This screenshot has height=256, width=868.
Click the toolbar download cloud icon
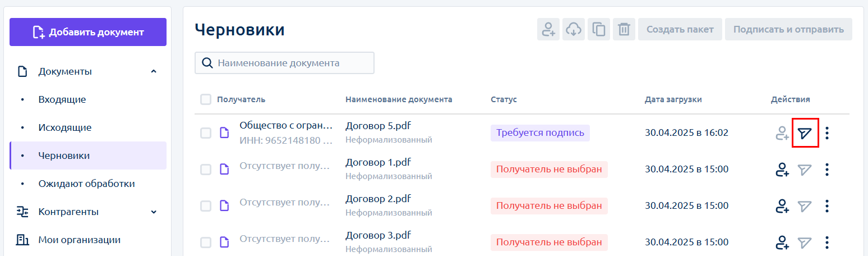coord(573,29)
